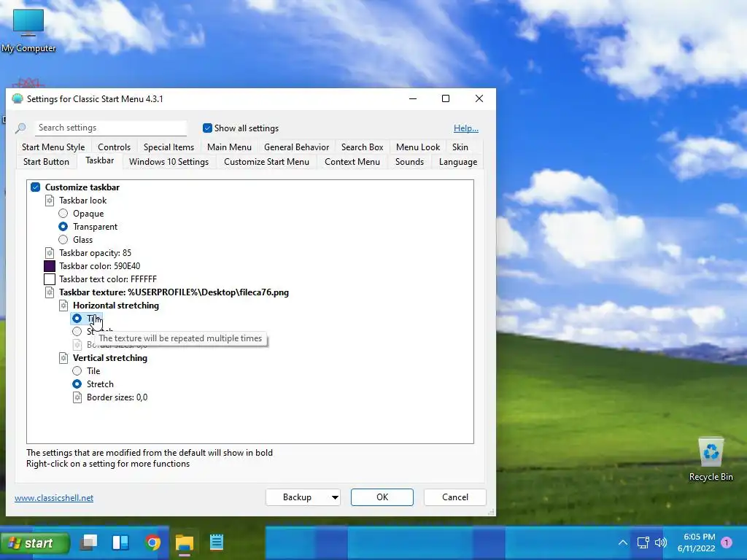Open the www.classicshell.net link
Screen dimensions: 747x560
(54, 497)
